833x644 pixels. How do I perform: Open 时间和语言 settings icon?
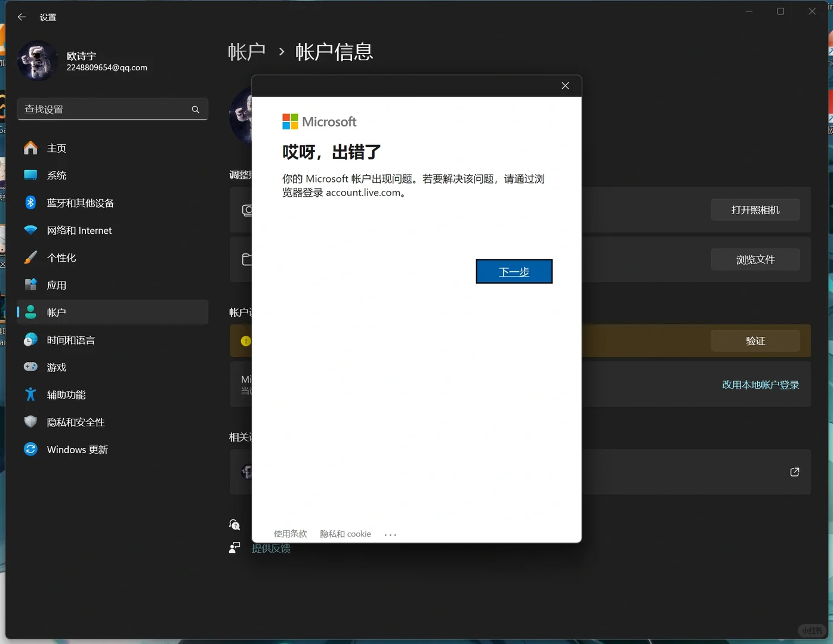30,340
